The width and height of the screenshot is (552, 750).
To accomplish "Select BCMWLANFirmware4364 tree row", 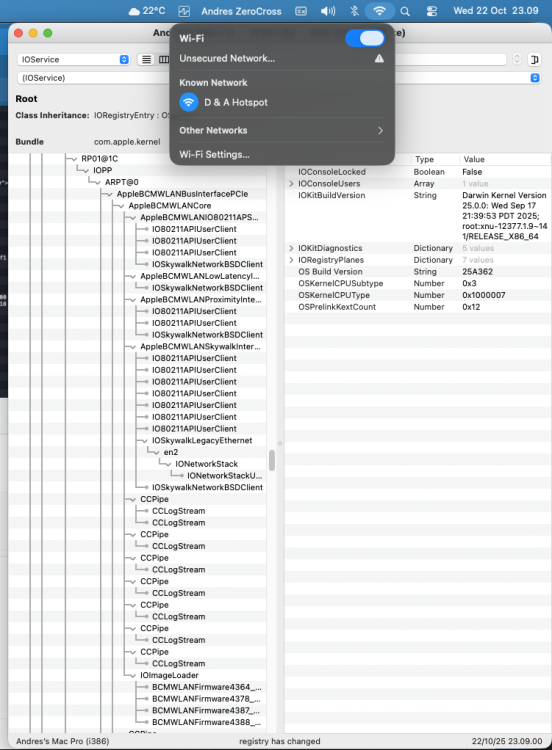I will coord(207,687).
